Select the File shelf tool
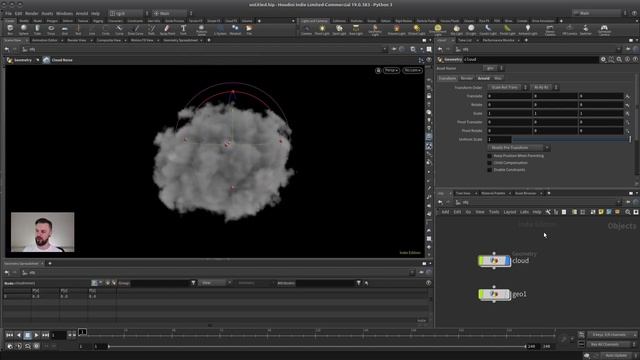 tap(249, 29)
